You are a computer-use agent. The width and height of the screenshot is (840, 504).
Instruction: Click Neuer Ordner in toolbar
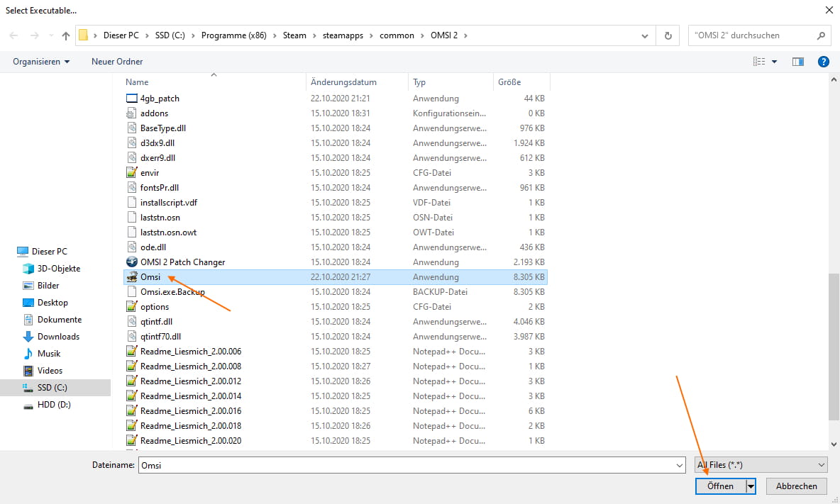click(x=117, y=62)
